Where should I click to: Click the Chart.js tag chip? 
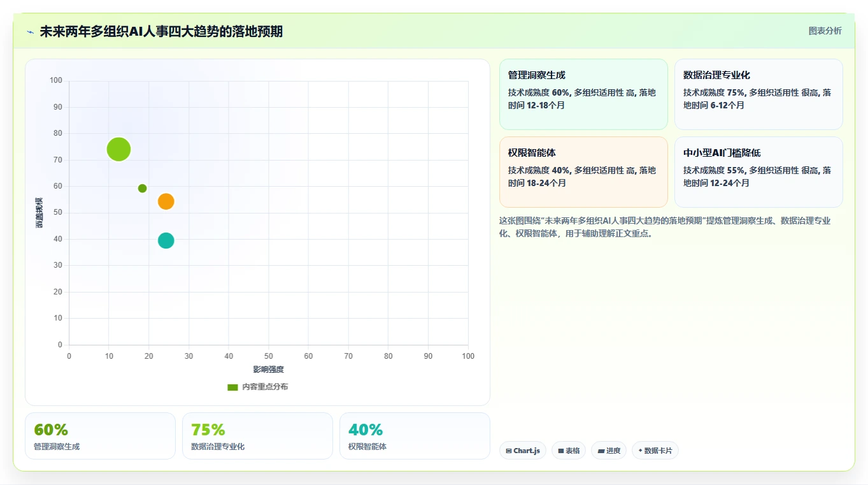click(x=523, y=451)
